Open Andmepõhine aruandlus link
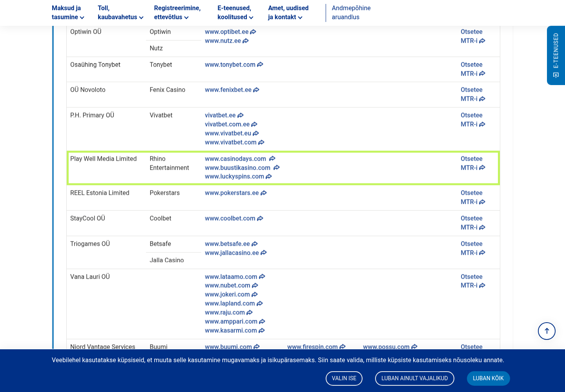 tap(351, 13)
